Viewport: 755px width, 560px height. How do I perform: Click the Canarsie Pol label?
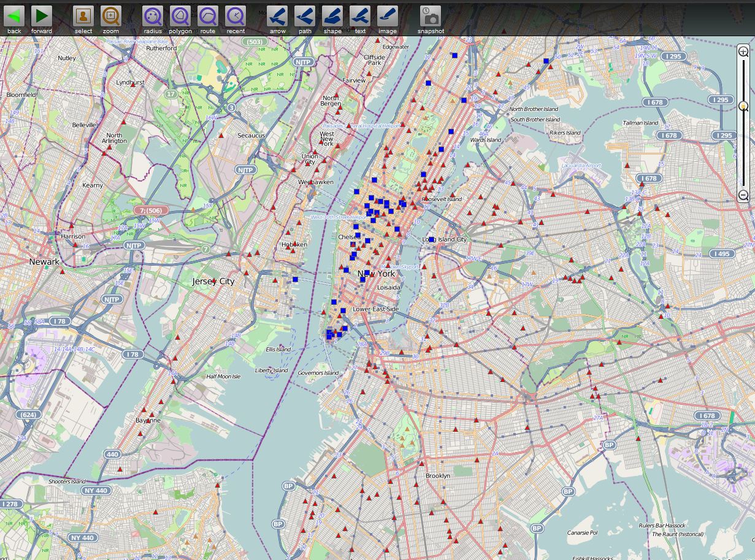coord(582,533)
